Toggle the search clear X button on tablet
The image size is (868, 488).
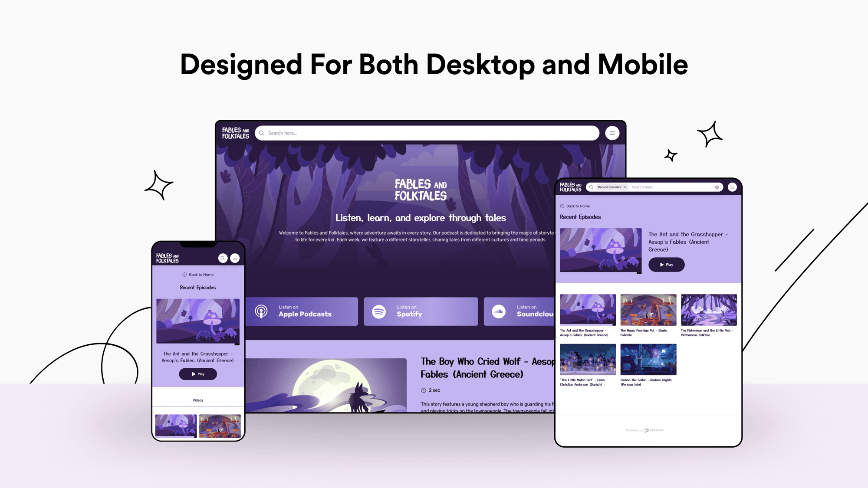click(717, 187)
